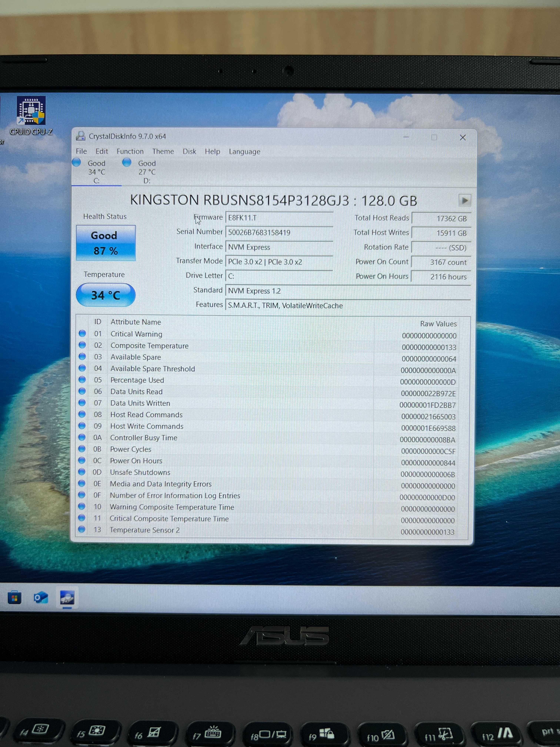
Task: Click the Attribute Name column header
Action: (136, 322)
